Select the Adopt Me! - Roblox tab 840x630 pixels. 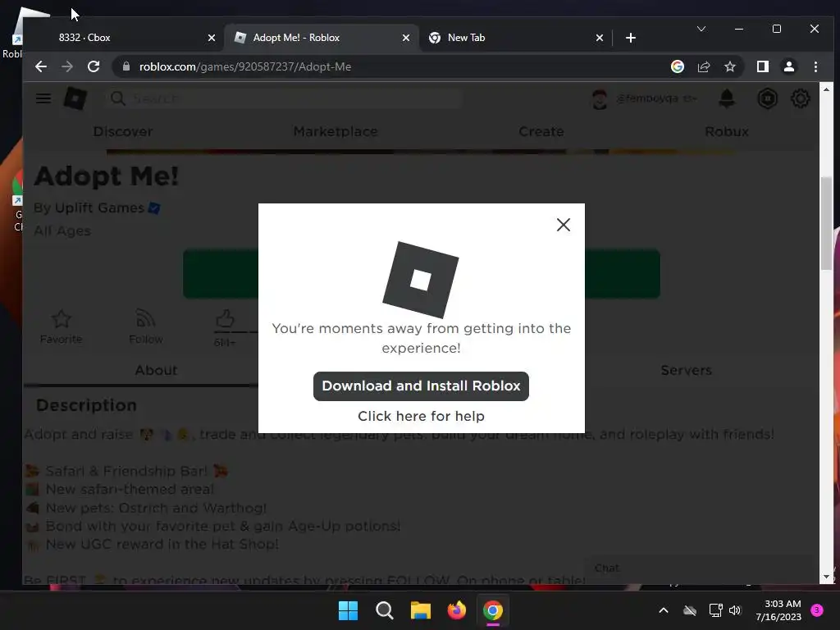tap(321, 38)
